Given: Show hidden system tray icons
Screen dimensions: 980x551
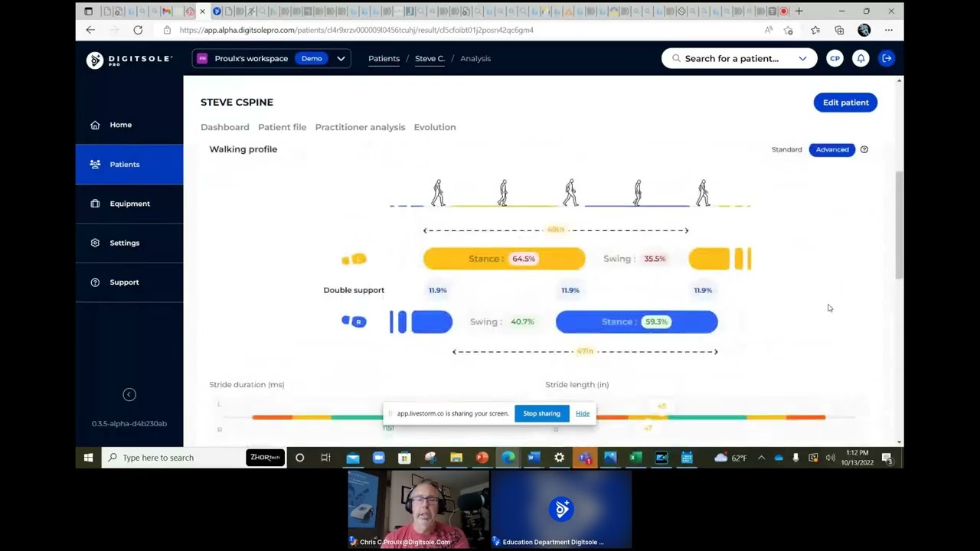Looking at the screenshot, I should click(x=761, y=458).
